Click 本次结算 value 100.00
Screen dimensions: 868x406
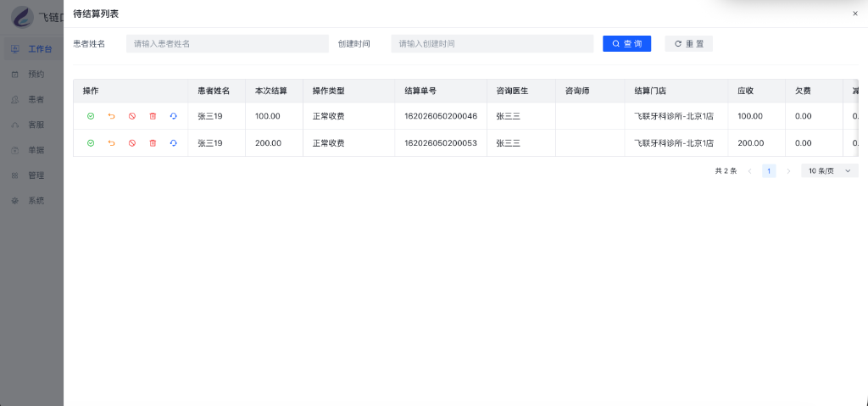tap(268, 116)
